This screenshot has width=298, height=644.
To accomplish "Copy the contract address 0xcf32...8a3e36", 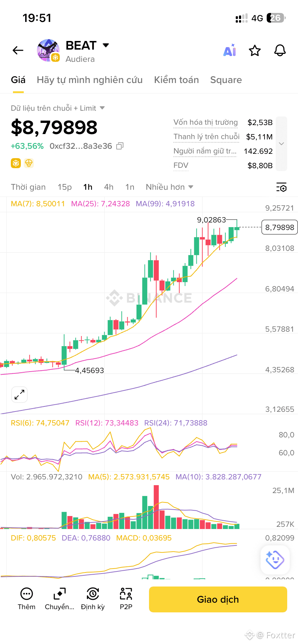I will (120, 146).
